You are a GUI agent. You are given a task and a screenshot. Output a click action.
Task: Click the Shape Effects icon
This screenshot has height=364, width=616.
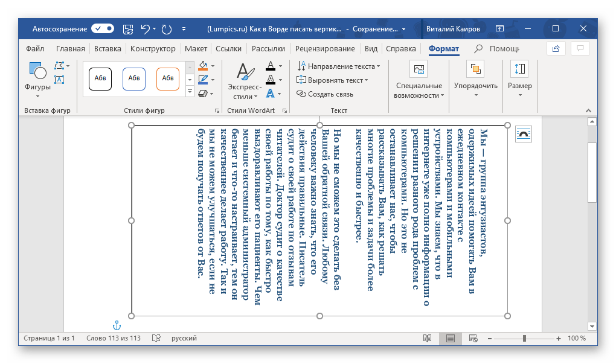point(203,94)
